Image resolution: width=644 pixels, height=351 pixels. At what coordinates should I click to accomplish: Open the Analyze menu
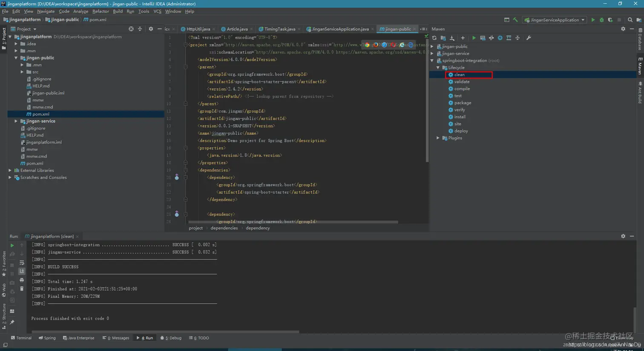pos(80,11)
